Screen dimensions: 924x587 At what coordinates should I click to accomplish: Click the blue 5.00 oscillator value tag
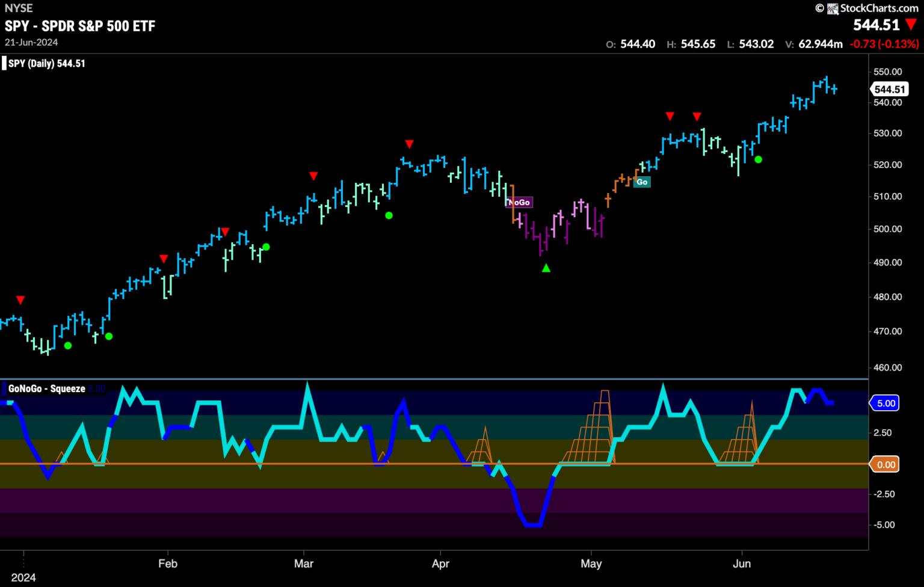pos(887,403)
